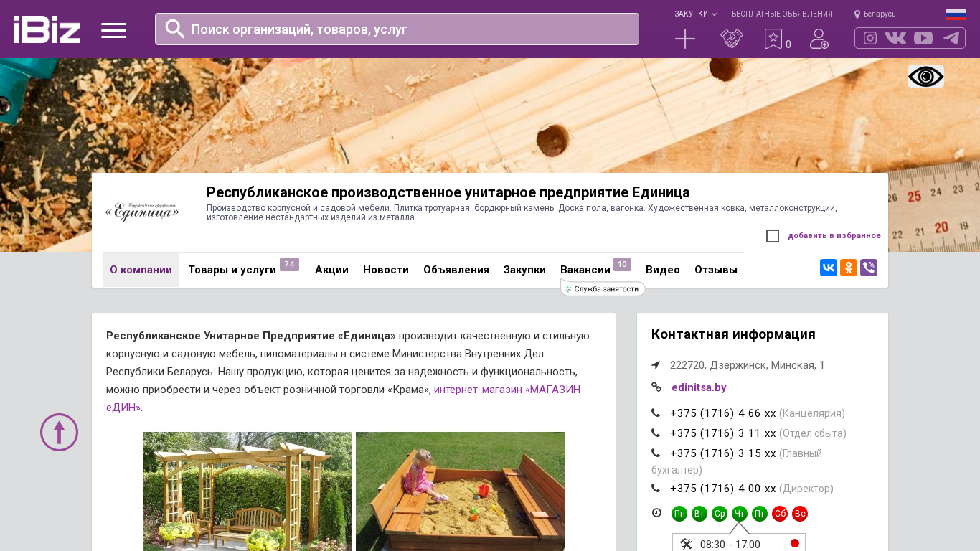
Task: Open the О компании tab
Action: (x=141, y=270)
